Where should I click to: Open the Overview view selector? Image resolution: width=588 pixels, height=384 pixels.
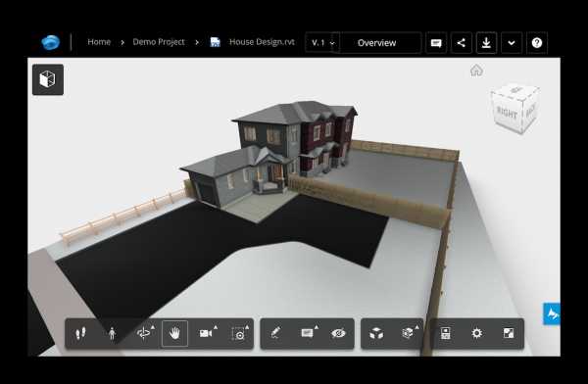[377, 43]
